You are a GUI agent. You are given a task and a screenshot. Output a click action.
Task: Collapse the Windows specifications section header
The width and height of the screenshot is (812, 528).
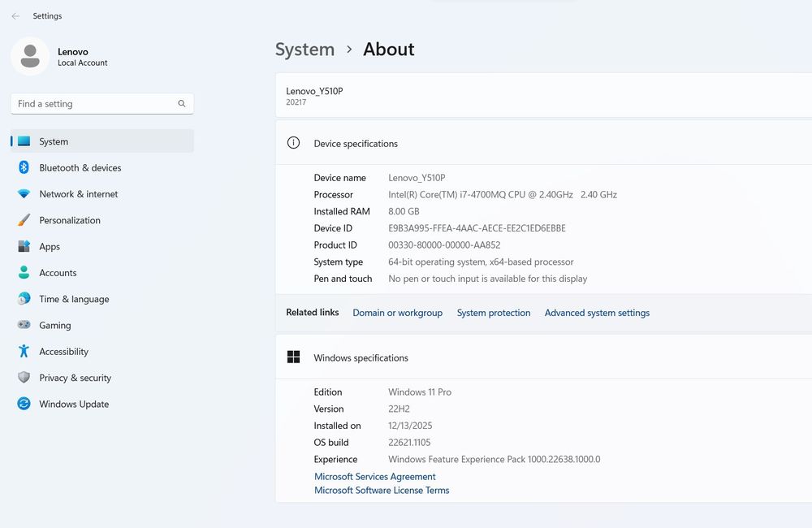[x=361, y=357]
